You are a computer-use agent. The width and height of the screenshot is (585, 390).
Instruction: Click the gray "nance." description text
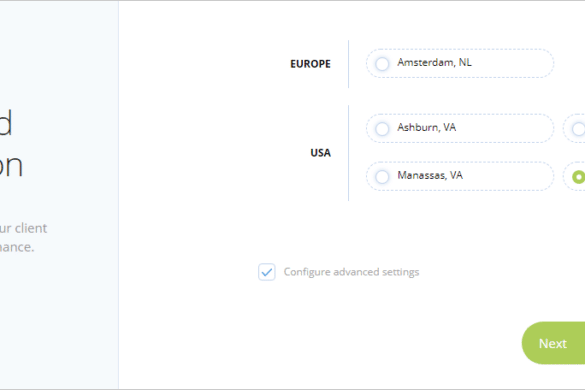(17, 247)
